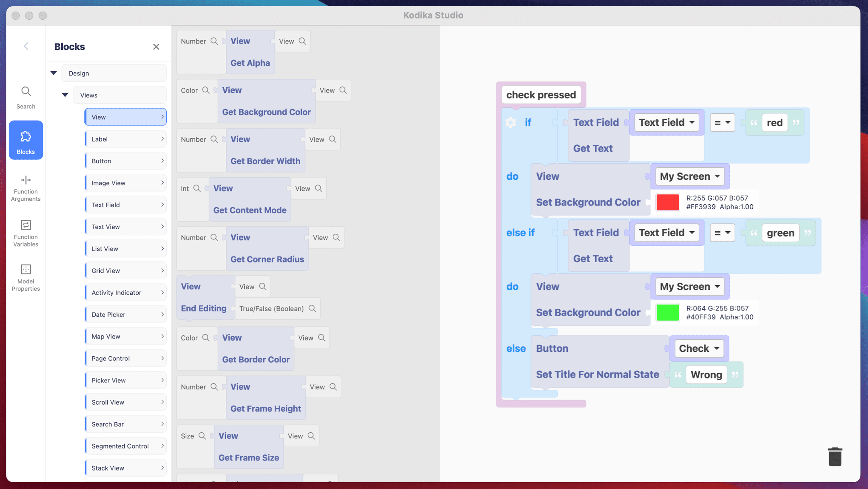Click the red background color swatch
Screen dimensions: 868x489
667,202
